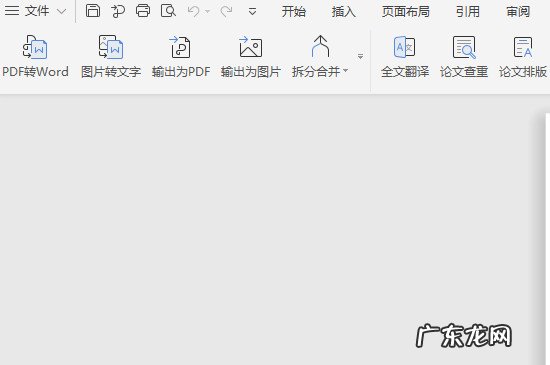This screenshot has width=550, height=365.
Task: Open Print Preview icon
Action: [x=168, y=11]
